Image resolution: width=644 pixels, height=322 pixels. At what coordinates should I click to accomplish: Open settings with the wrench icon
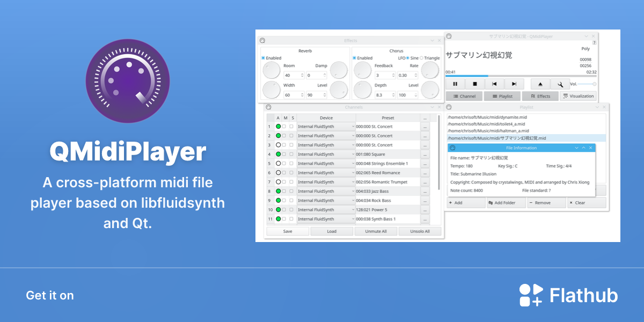(560, 84)
